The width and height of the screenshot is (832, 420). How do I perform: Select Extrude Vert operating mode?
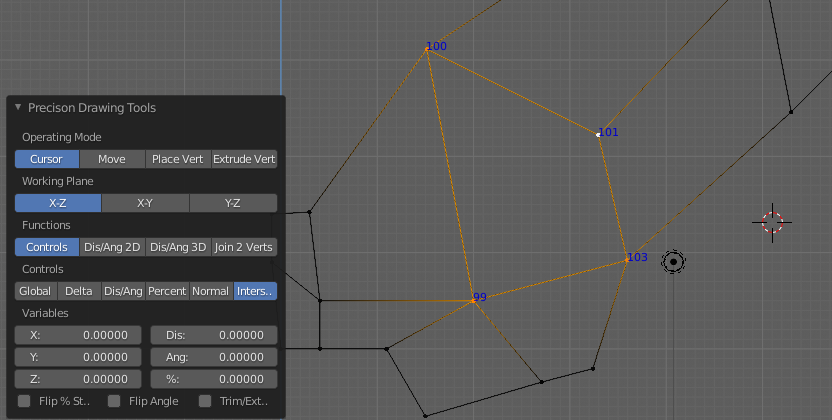click(244, 159)
